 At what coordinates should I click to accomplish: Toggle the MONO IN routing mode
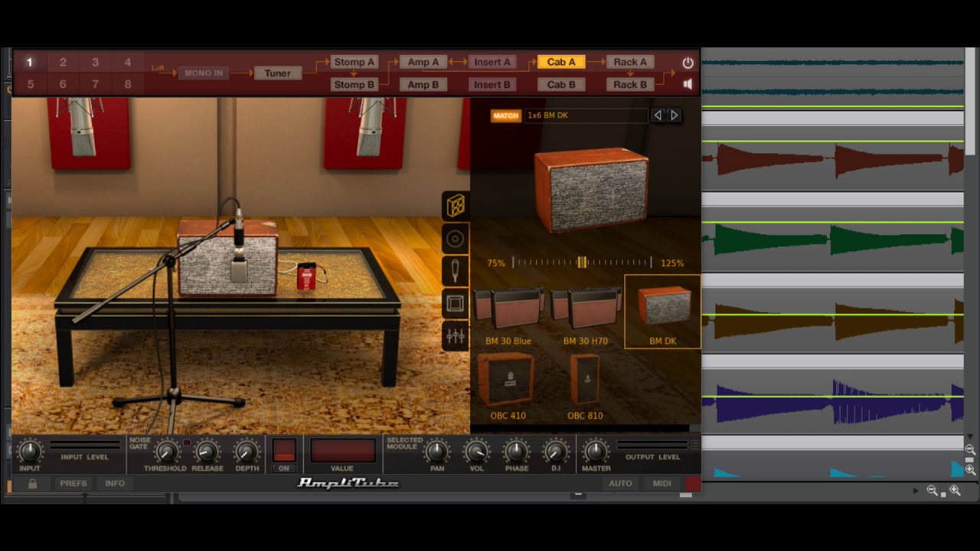pos(204,73)
